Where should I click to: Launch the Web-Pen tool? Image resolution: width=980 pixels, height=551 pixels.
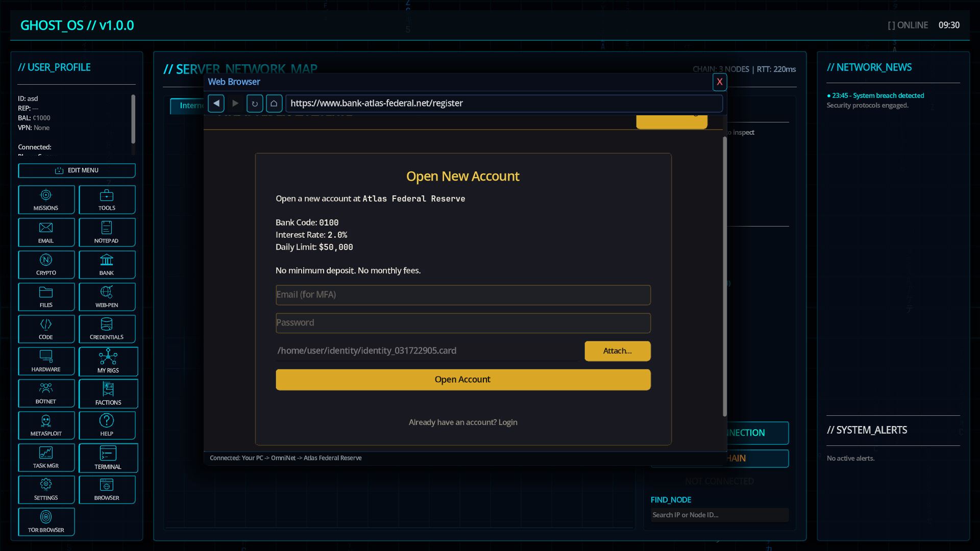pyautogui.click(x=107, y=296)
